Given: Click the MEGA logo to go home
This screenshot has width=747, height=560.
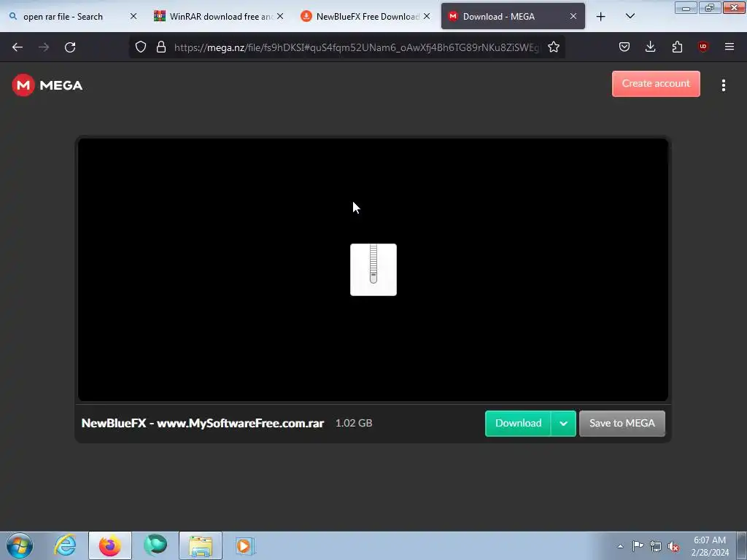Looking at the screenshot, I should pyautogui.click(x=47, y=85).
